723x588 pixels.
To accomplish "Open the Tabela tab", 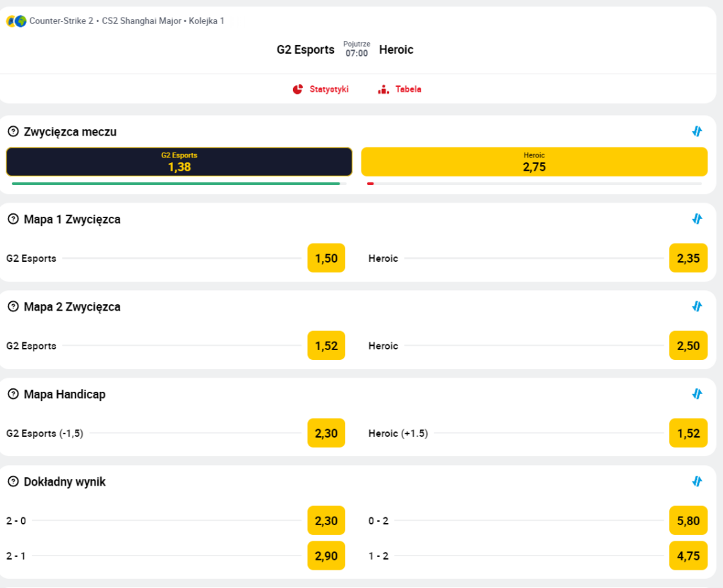I will [x=408, y=90].
